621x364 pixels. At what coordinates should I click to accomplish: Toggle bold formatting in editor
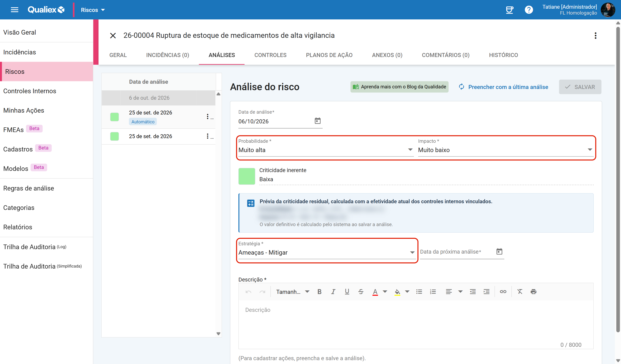pyautogui.click(x=319, y=292)
